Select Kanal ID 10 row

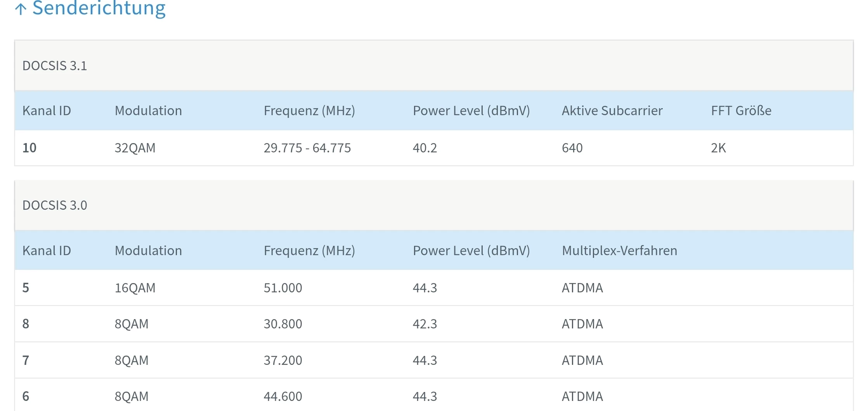click(29, 148)
